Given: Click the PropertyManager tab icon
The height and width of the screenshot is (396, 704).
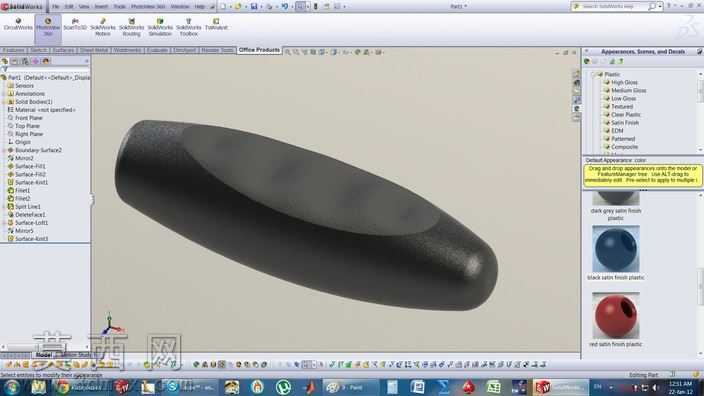Looking at the screenshot, I should coord(15,61).
